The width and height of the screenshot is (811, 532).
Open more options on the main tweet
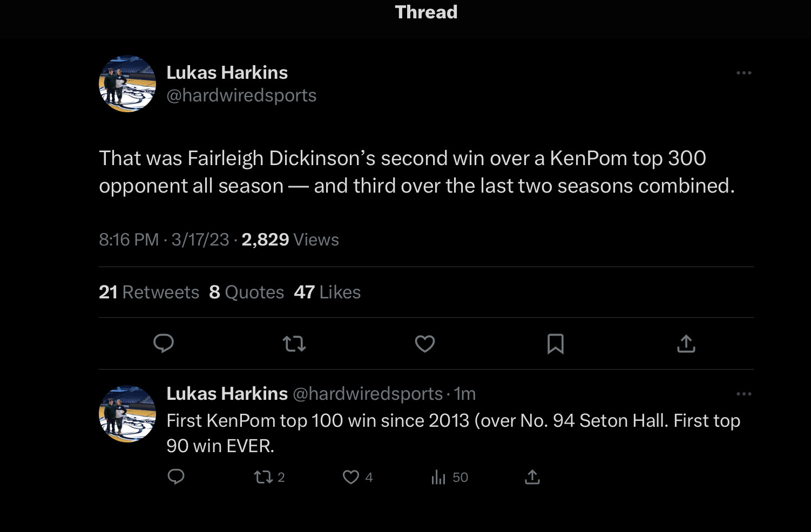744,73
